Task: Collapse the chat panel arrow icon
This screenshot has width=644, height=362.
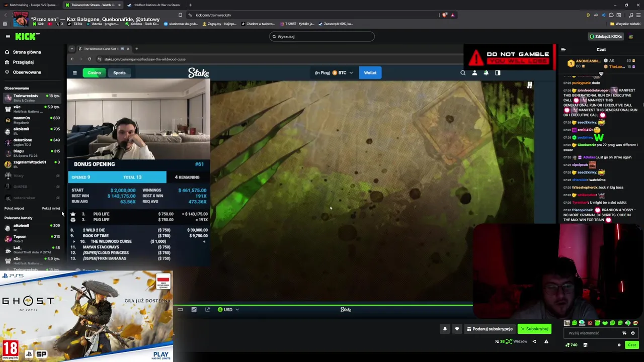Action: 563,49
